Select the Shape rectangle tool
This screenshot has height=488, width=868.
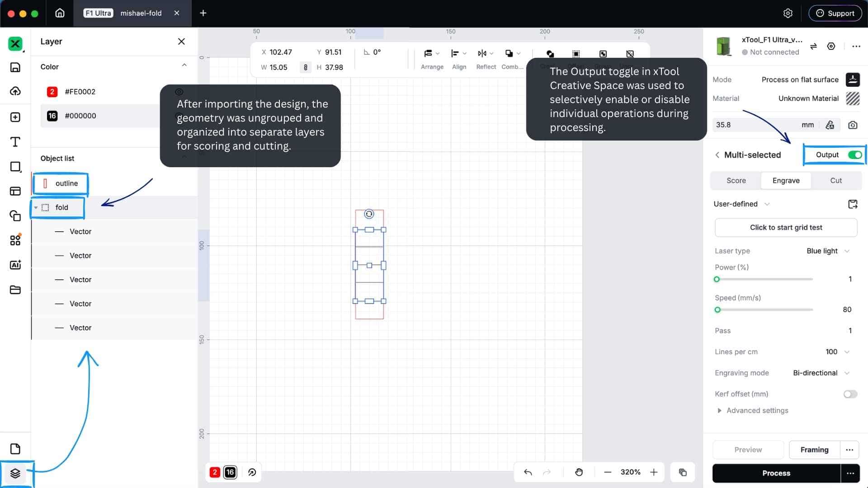point(15,167)
